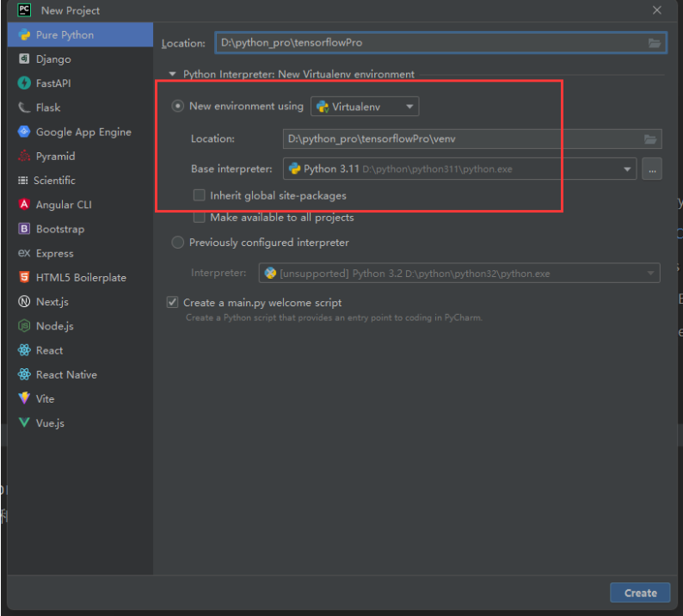Click Python icon in Base interpreter field
Viewport: 683px width, 616px height.
click(295, 169)
